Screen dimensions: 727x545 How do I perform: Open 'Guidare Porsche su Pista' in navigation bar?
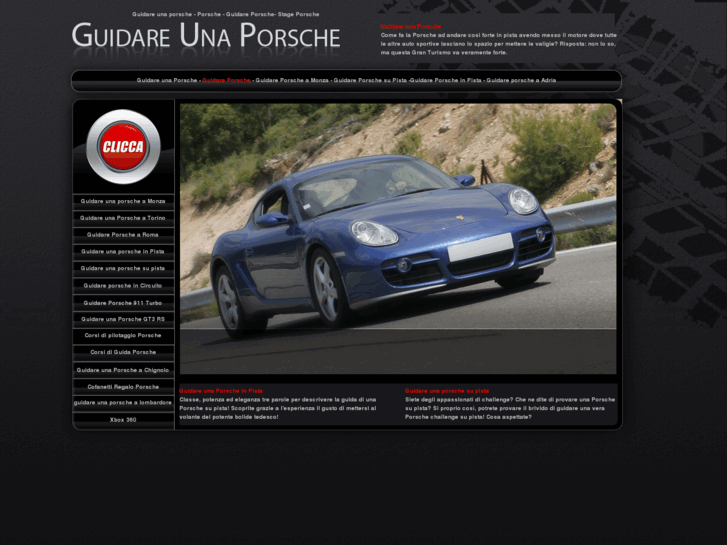(x=370, y=80)
